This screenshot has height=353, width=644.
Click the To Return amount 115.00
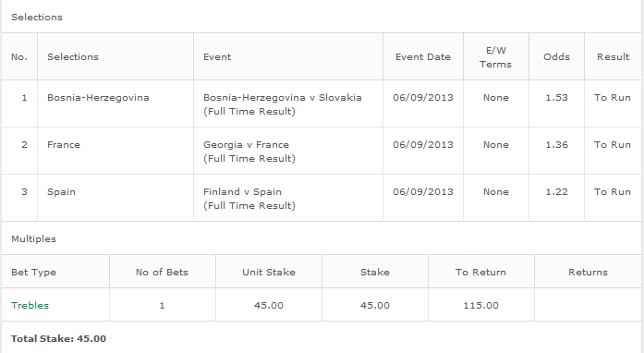coord(481,305)
